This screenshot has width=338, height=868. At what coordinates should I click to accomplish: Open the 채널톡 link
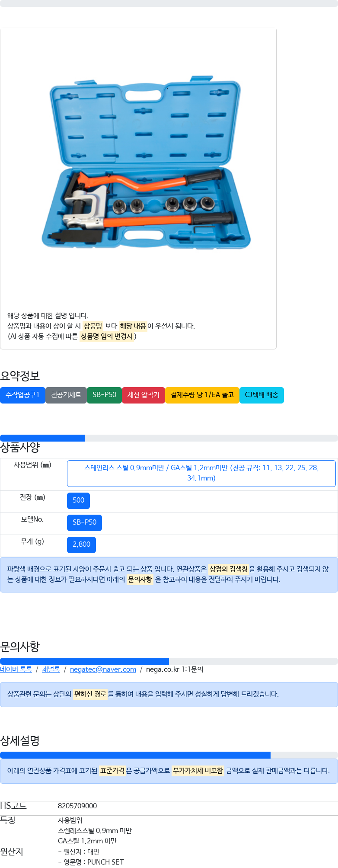coord(51,669)
